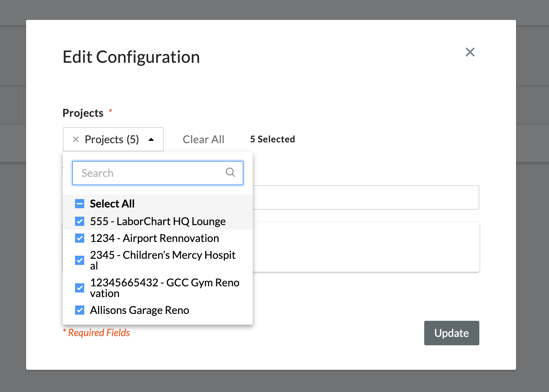Viewport: 549px width, 392px height.
Task: Click the text field behind the dropdown
Action: click(x=364, y=198)
